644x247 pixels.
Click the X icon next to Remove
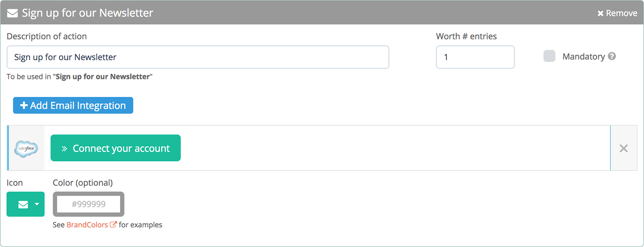[601, 13]
